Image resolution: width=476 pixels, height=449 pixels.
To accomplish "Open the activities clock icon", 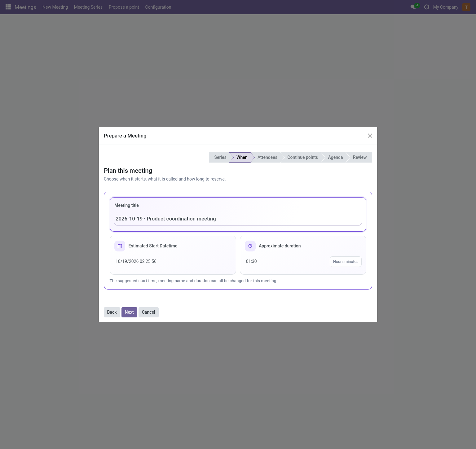I will (x=427, y=7).
